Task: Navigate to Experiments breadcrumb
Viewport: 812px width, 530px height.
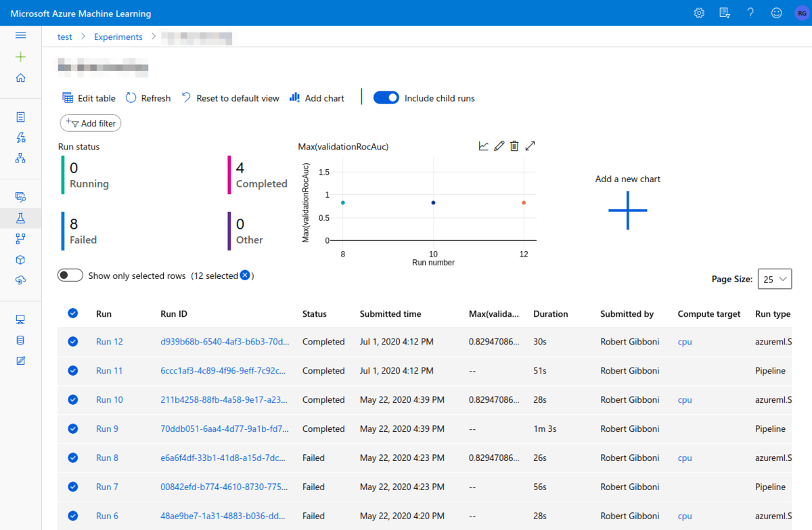Action: pyautogui.click(x=118, y=37)
